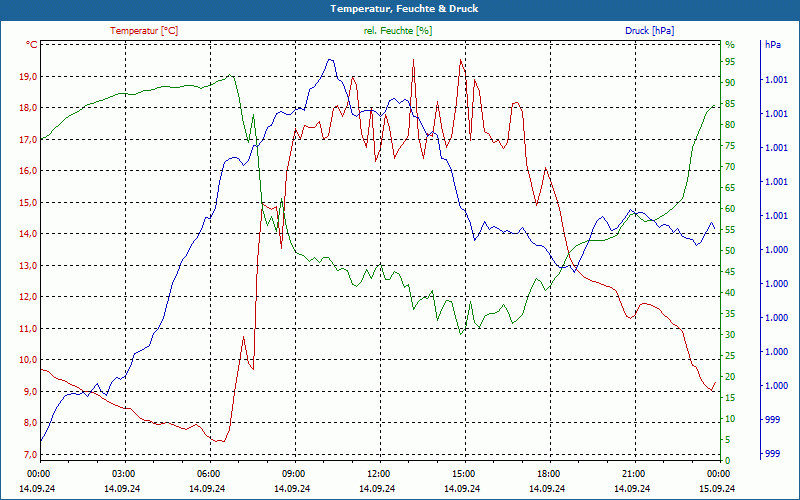This screenshot has height=500, width=800.
Task: Click the green '25' humidity axis value
Action: (x=730, y=356)
